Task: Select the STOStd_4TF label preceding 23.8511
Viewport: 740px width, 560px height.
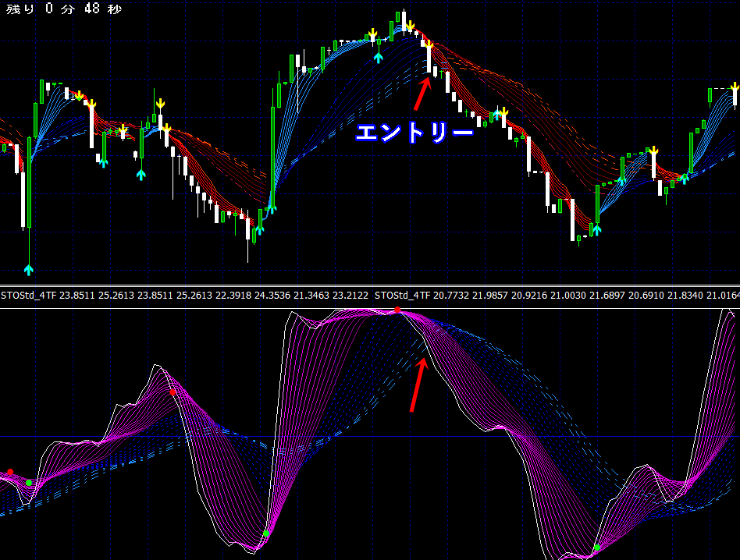Action: (29, 296)
